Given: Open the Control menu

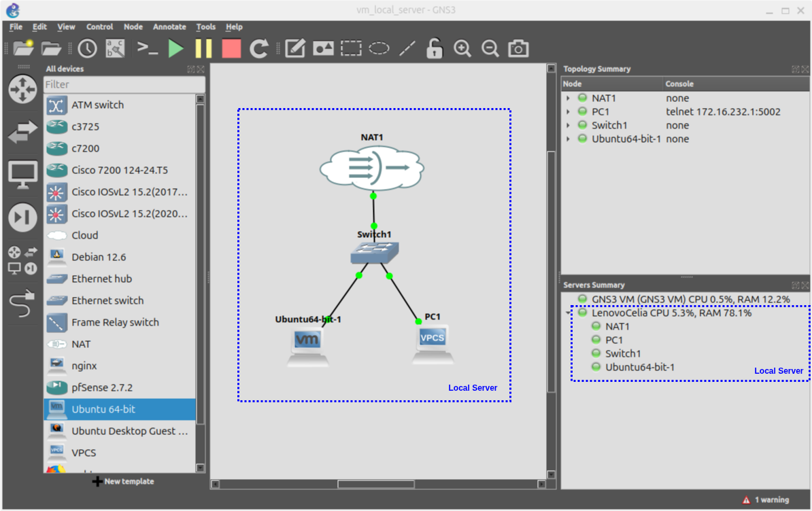Looking at the screenshot, I should [99, 27].
